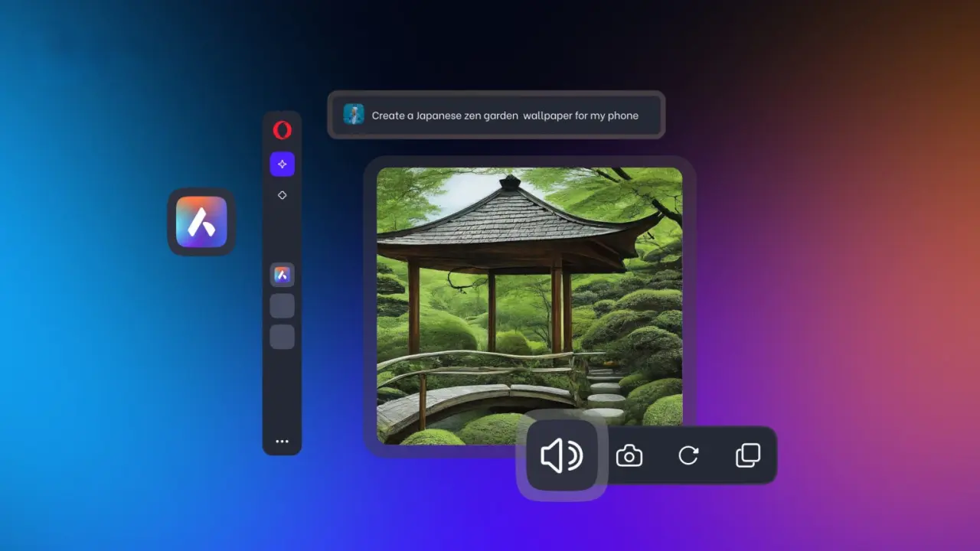The image size is (980, 551).
Task: Click the user avatar in the prompt bar
Action: click(354, 115)
